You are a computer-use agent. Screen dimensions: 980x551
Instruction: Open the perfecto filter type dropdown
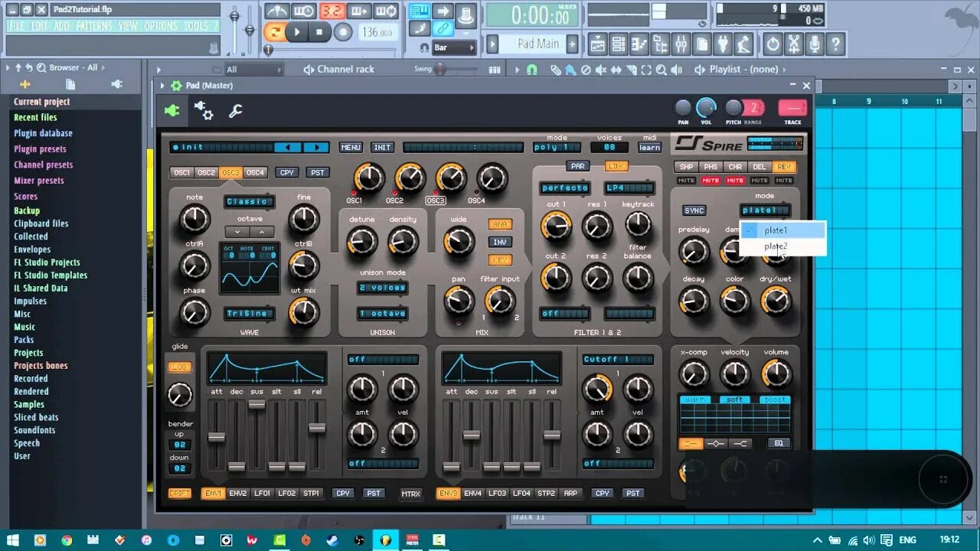(x=565, y=188)
